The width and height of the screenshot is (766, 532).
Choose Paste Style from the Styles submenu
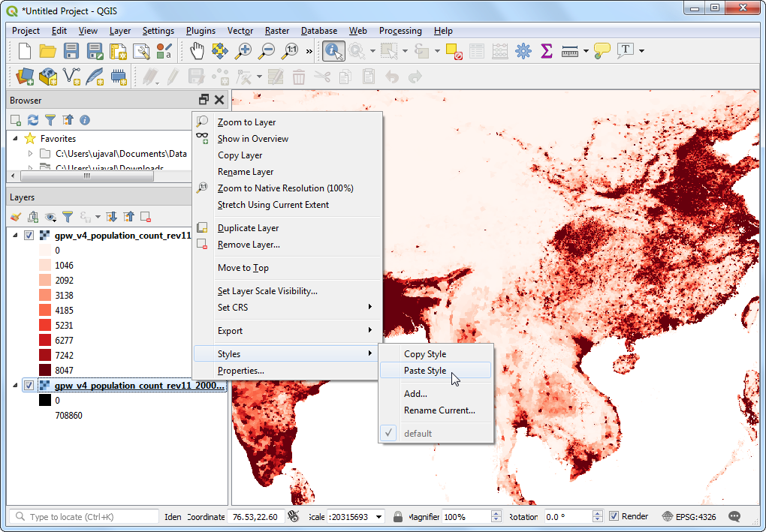click(425, 371)
